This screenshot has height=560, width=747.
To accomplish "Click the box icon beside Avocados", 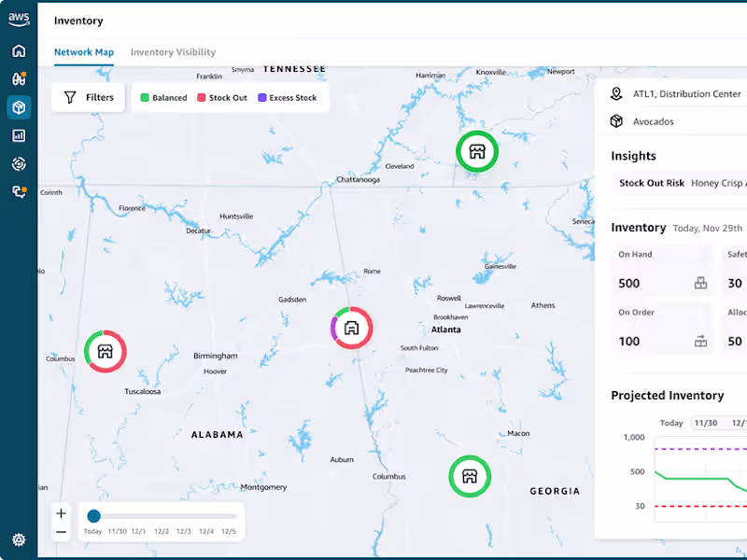I will (x=616, y=121).
